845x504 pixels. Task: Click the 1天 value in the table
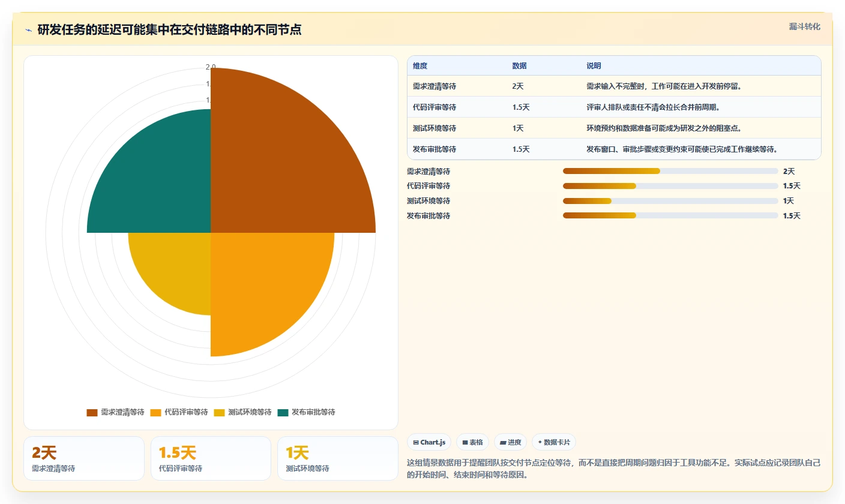(x=518, y=128)
